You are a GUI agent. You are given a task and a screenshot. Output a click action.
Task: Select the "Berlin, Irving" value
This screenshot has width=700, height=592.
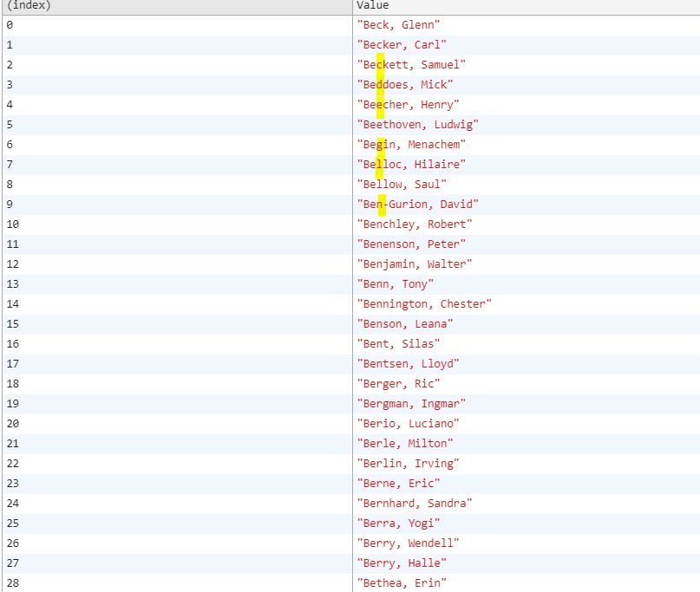(408, 464)
